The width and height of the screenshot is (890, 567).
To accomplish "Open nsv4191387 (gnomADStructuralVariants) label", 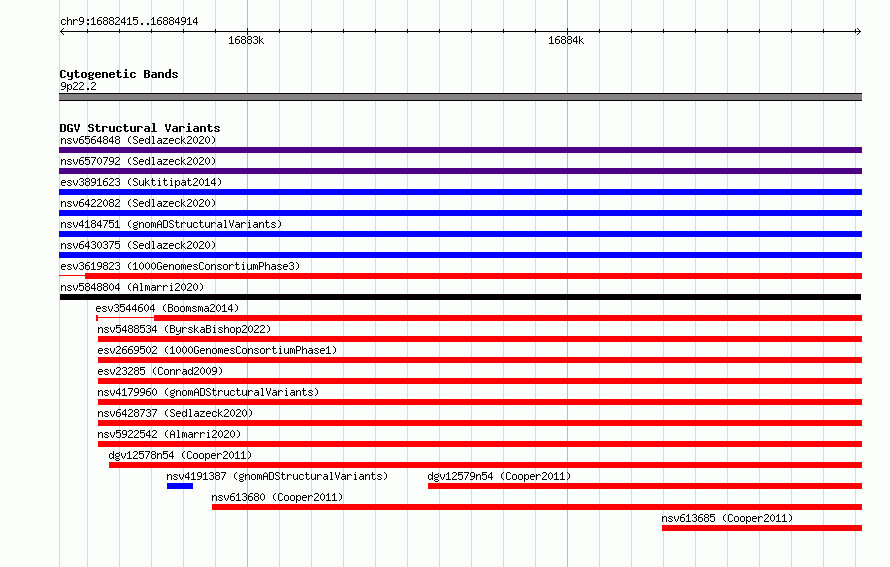I will point(277,476).
